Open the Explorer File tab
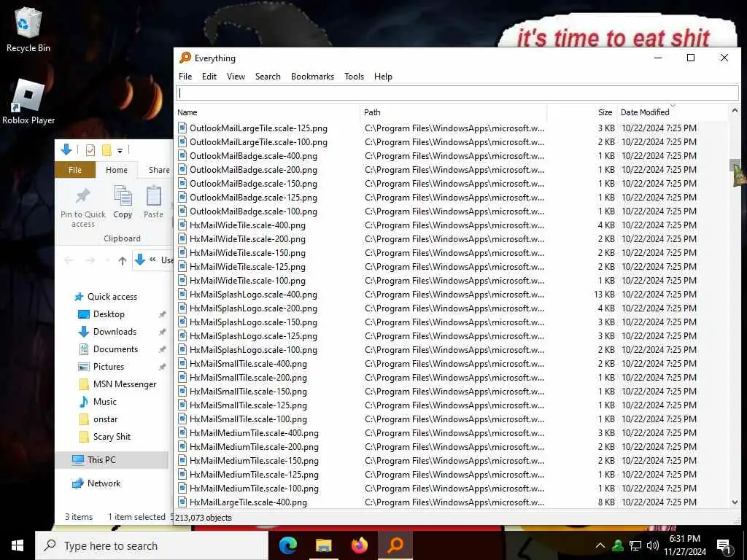 [x=75, y=170]
